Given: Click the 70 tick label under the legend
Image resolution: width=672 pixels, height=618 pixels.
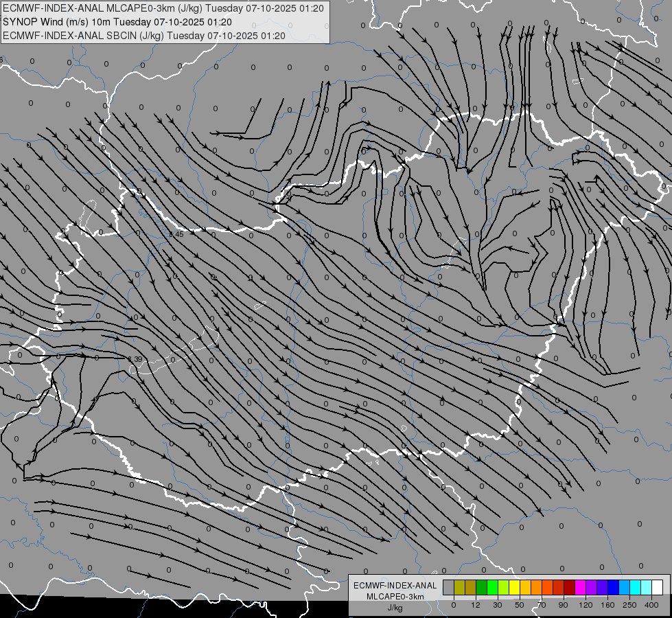Looking at the screenshot, I should [x=542, y=605].
